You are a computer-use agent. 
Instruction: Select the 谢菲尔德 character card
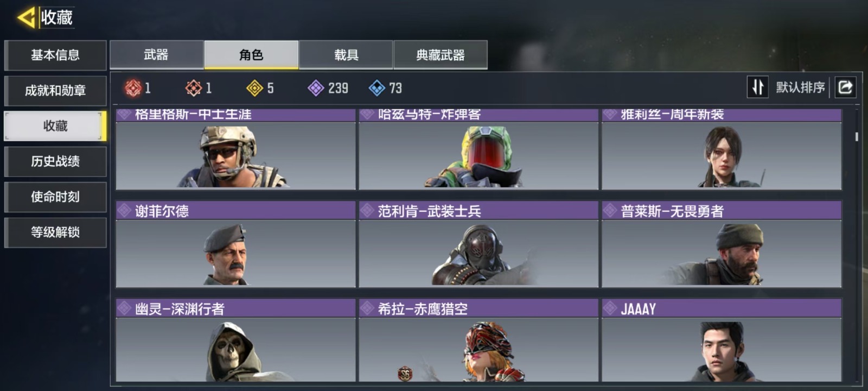235,244
